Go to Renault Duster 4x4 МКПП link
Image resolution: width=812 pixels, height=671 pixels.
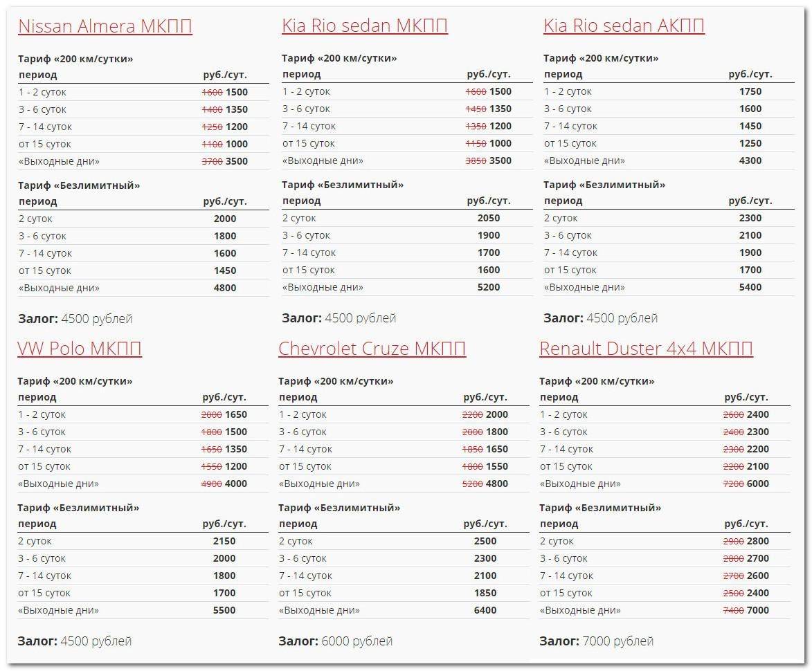(646, 349)
